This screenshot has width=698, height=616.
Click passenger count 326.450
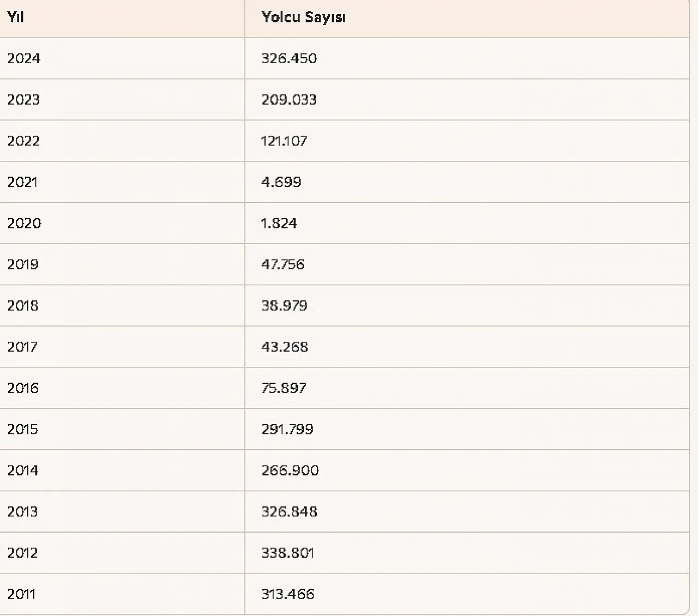289,58
